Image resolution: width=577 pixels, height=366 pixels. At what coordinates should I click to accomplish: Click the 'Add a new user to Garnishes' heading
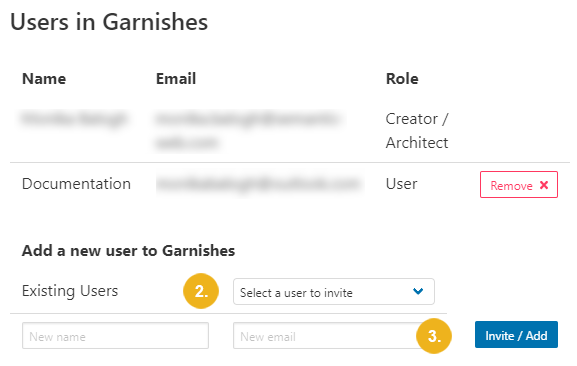128,251
